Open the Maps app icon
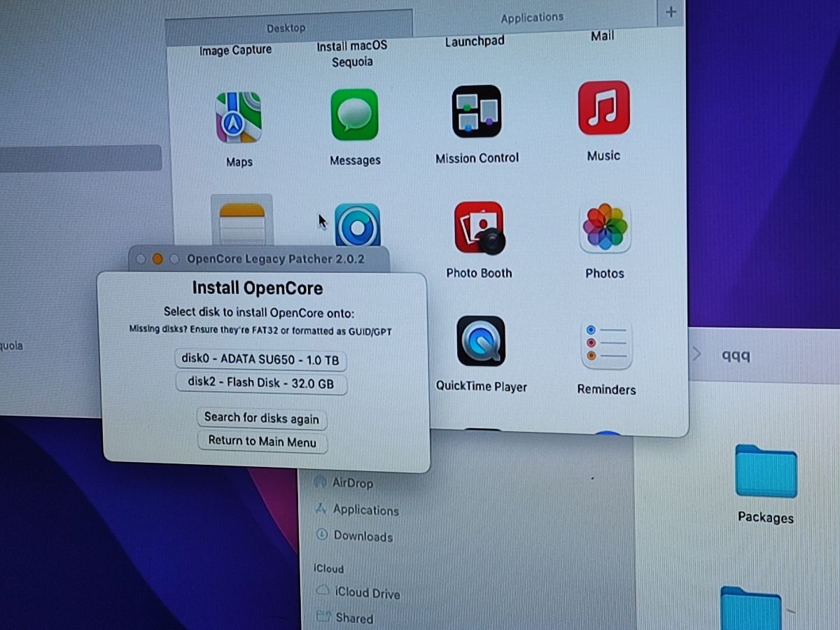This screenshot has width=840, height=630. 239,118
